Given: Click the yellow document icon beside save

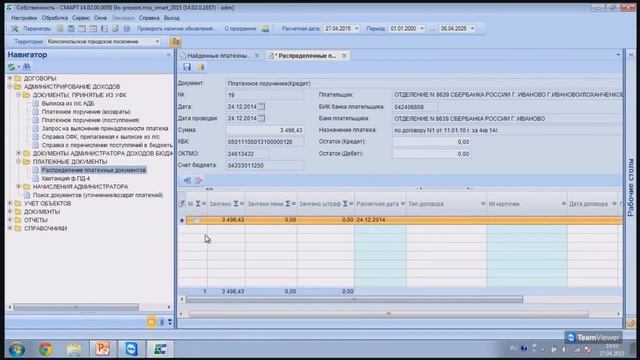Looking at the screenshot, I should click(x=201, y=67).
